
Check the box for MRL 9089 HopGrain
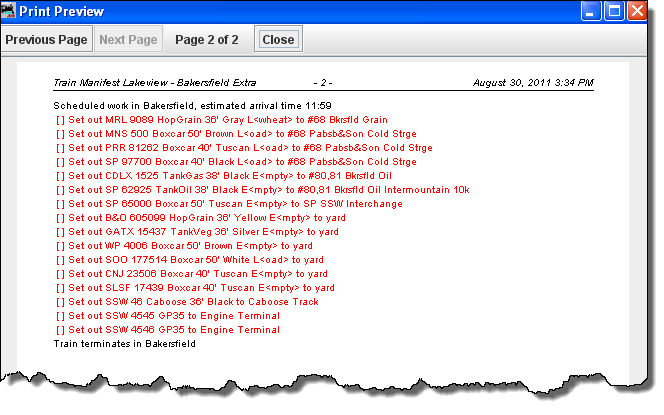(x=61, y=119)
